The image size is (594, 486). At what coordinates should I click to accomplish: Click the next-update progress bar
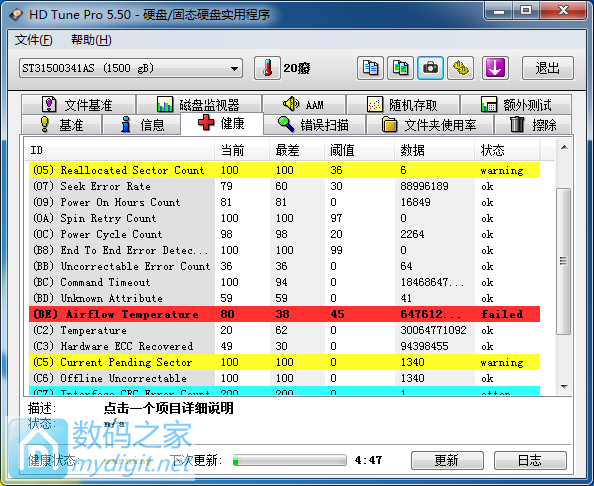click(290, 460)
